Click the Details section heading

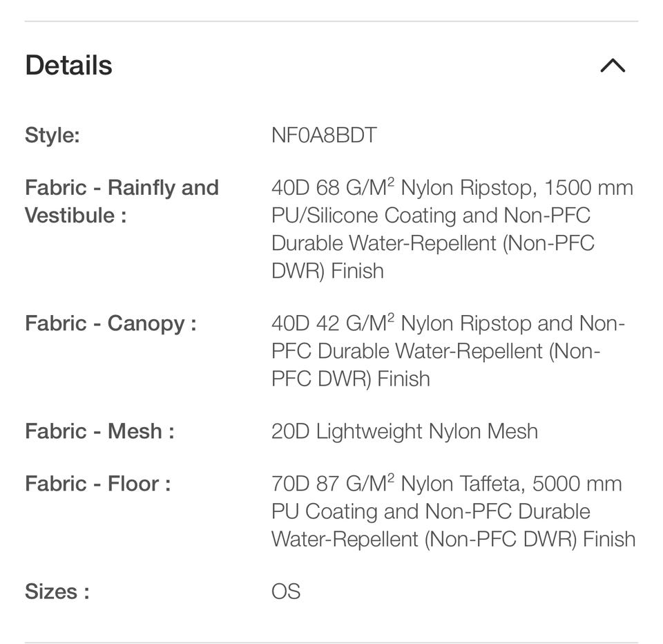point(68,66)
